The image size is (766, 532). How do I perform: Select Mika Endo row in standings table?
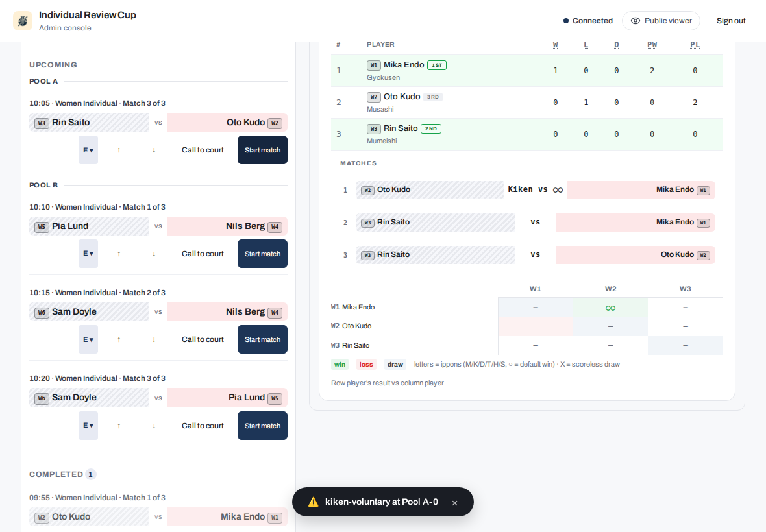tap(526, 71)
